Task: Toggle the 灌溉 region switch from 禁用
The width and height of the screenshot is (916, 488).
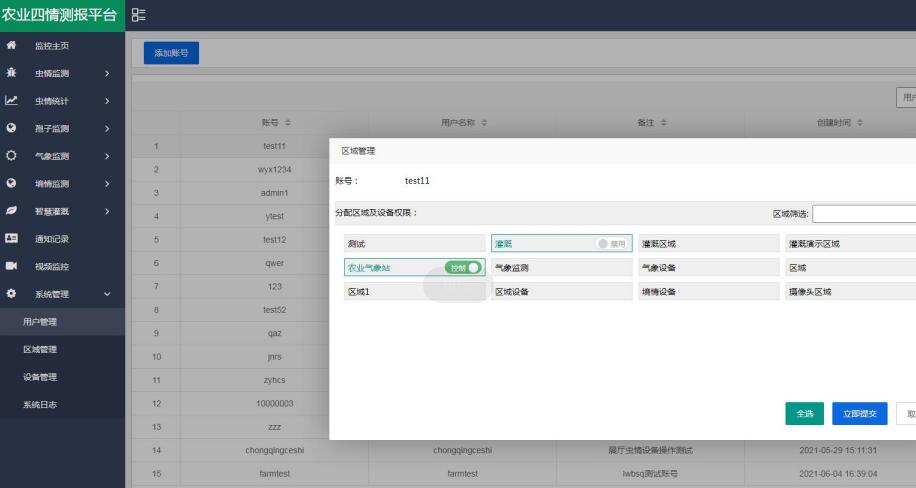Action: pyautogui.click(x=611, y=243)
